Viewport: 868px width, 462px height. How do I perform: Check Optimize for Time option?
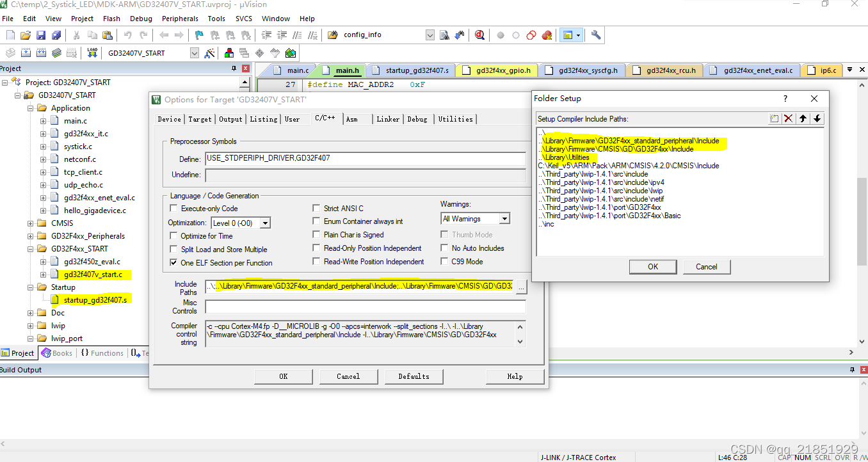[173, 236]
